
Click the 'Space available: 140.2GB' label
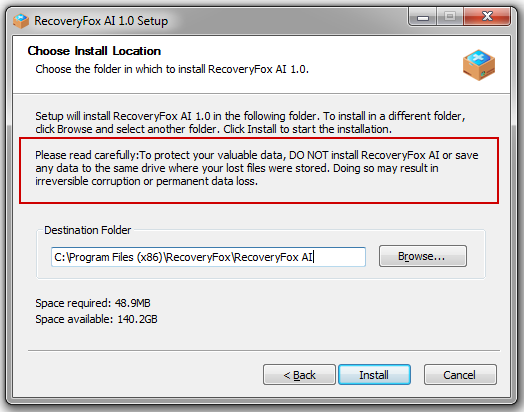click(96, 319)
